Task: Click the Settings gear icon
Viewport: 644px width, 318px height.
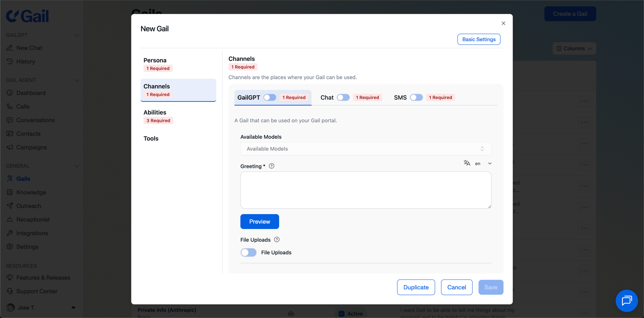Action: (x=10, y=246)
